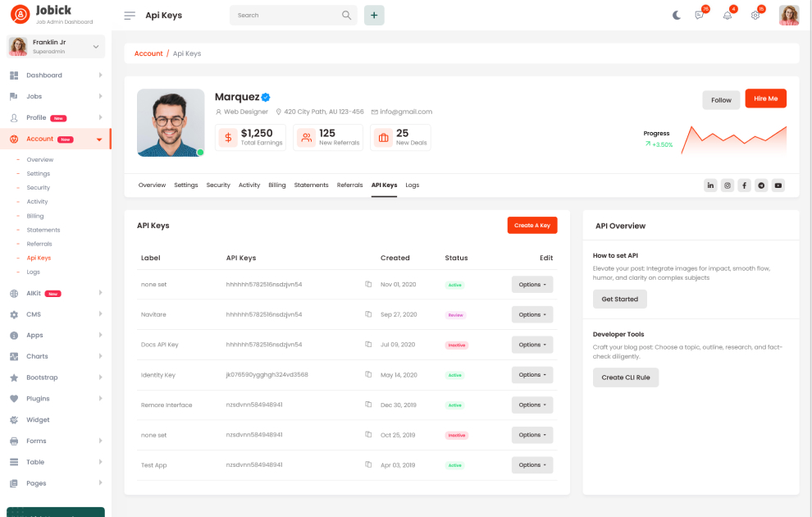Click the Facebook social icon
812x517 pixels.
[x=744, y=185]
